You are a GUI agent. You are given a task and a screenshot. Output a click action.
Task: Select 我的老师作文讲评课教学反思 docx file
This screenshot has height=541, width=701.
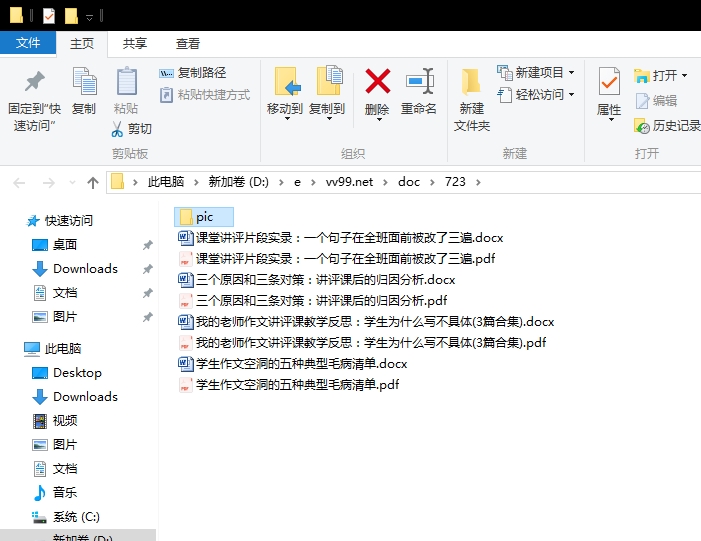pyautogui.click(x=366, y=321)
